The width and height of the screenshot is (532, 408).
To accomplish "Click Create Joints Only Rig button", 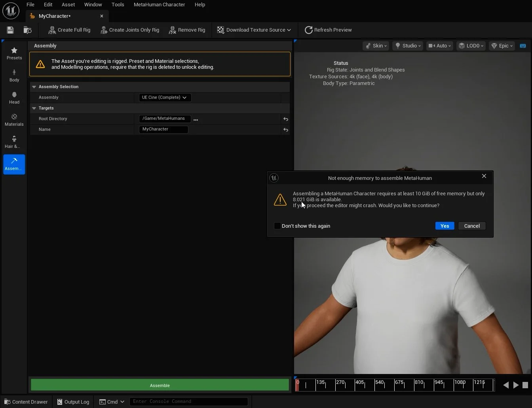I will click(130, 30).
